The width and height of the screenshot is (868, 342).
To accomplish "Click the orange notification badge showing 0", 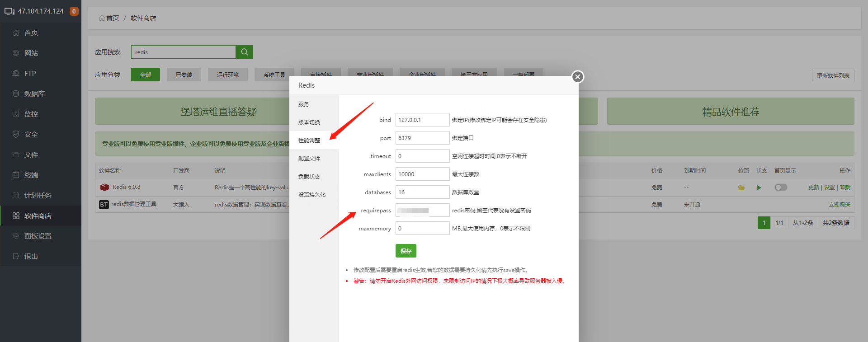I will click(x=74, y=11).
